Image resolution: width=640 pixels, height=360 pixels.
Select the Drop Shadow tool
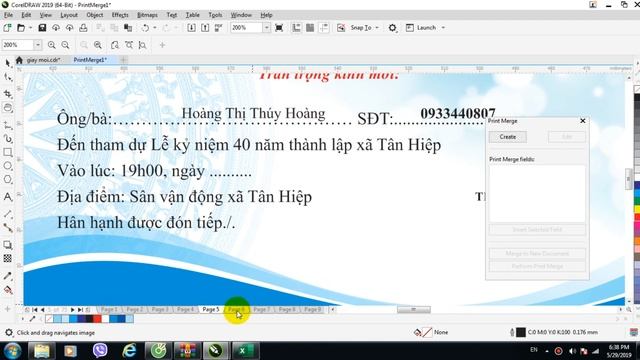point(7,245)
